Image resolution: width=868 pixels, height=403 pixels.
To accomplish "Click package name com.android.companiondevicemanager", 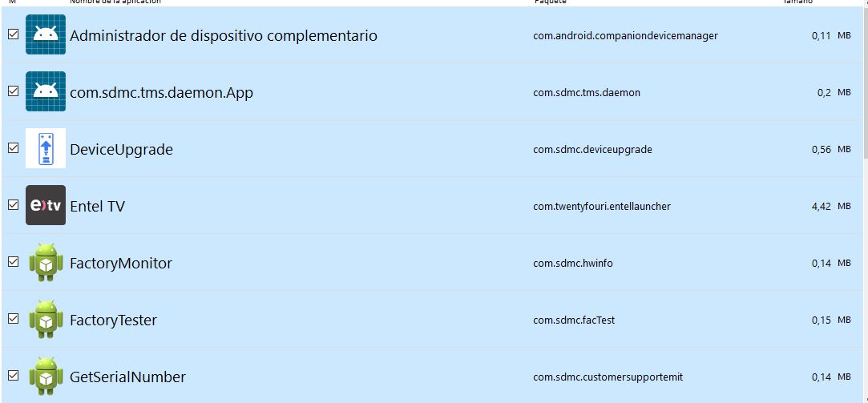I will point(625,36).
